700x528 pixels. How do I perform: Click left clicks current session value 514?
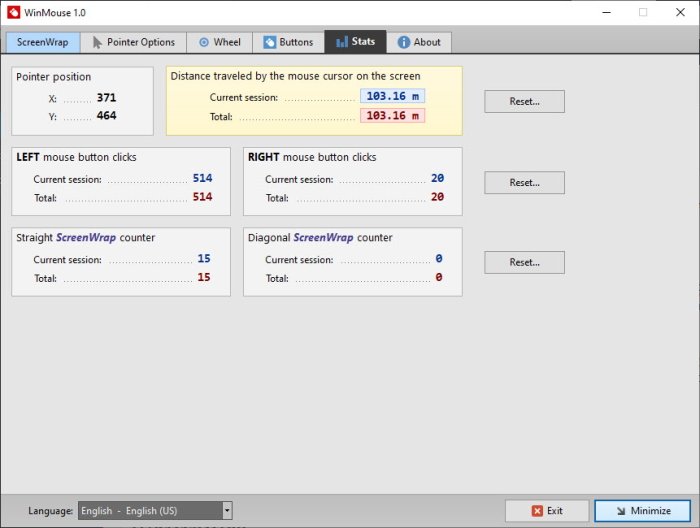(x=203, y=178)
